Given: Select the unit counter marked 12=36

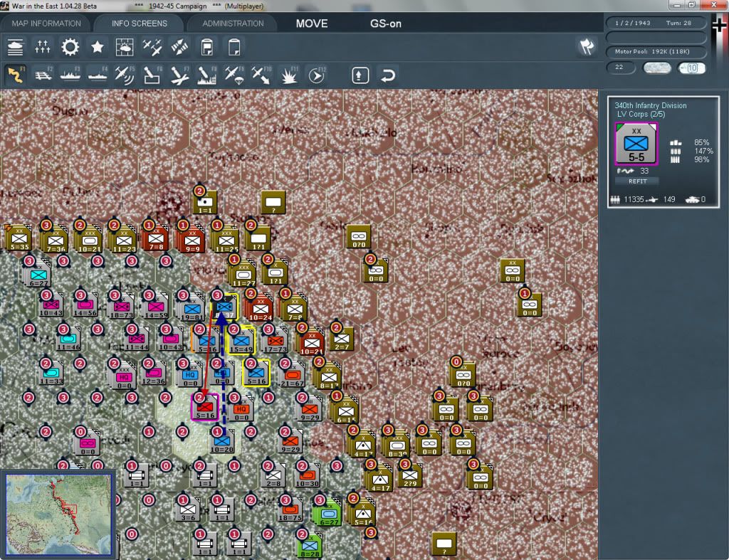Looking at the screenshot, I should point(154,373).
